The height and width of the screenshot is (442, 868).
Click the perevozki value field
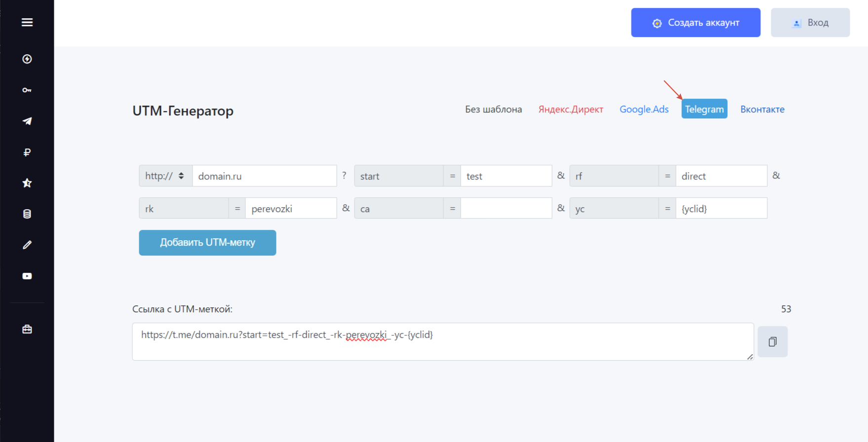[291, 209]
